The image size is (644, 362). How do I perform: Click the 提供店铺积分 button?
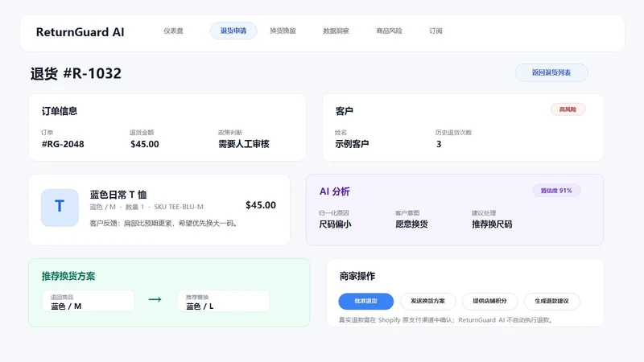[x=489, y=301]
